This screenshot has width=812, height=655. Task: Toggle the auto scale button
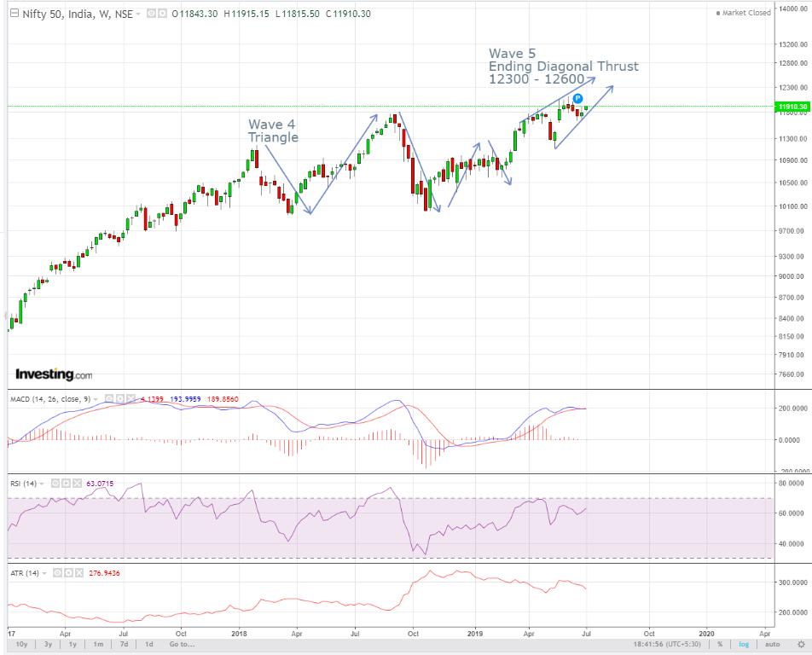click(772, 644)
